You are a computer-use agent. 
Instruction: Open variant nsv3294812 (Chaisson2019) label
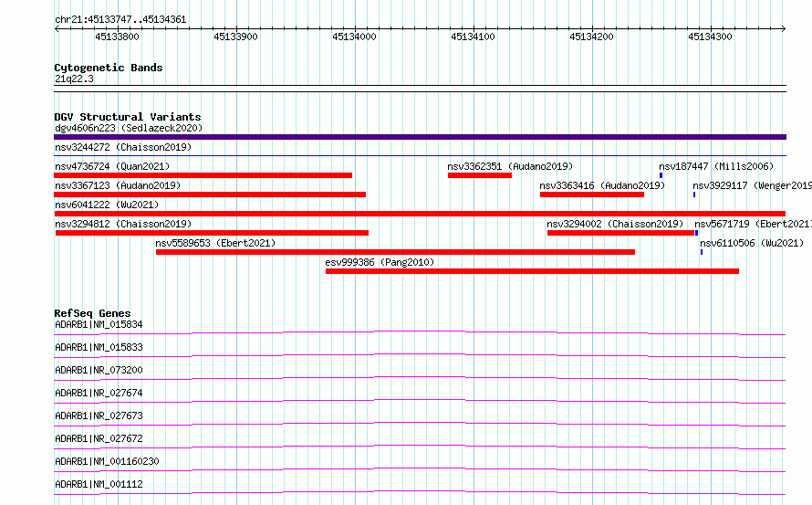click(x=123, y=224)
